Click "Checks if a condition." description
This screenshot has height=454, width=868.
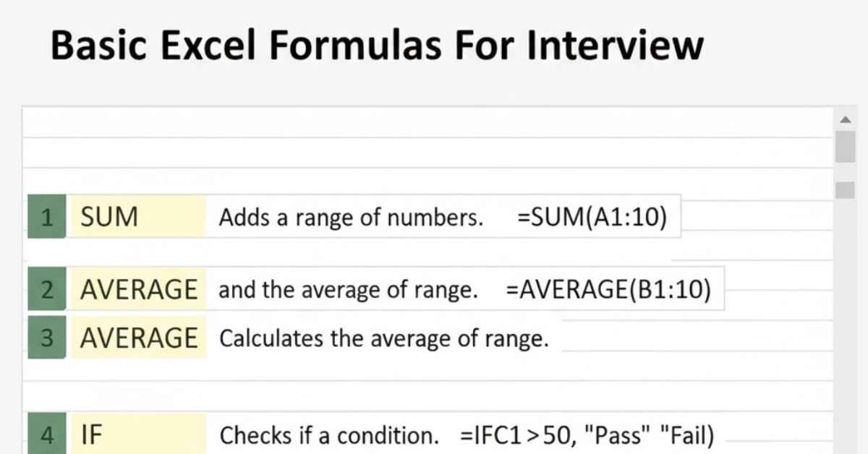329,435
